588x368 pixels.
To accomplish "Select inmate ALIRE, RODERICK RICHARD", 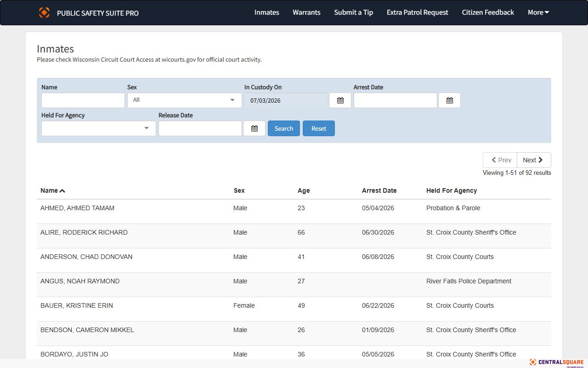I will coord(84,232).
